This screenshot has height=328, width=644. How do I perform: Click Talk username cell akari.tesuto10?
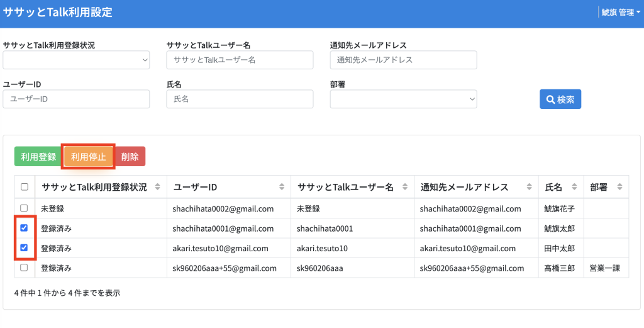pyautogui.click(x=322, y=248)
